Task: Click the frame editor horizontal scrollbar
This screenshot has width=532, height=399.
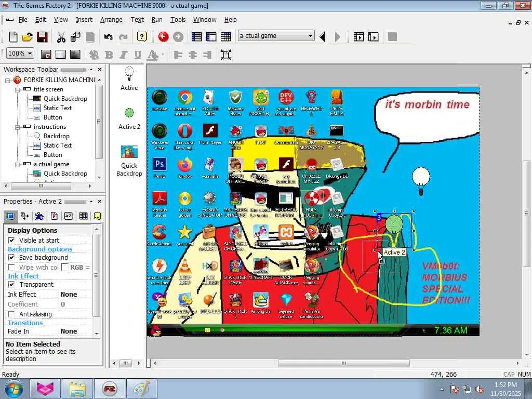Action: 336,363
